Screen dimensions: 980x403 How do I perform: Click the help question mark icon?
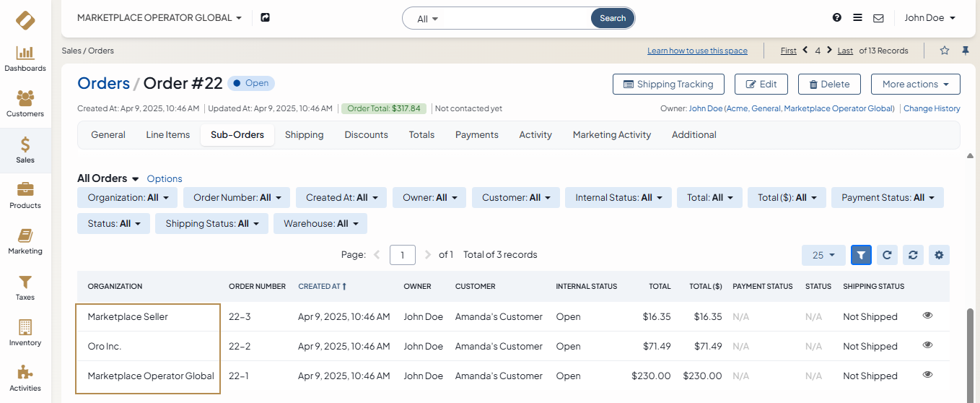click(x=837, y=18)
